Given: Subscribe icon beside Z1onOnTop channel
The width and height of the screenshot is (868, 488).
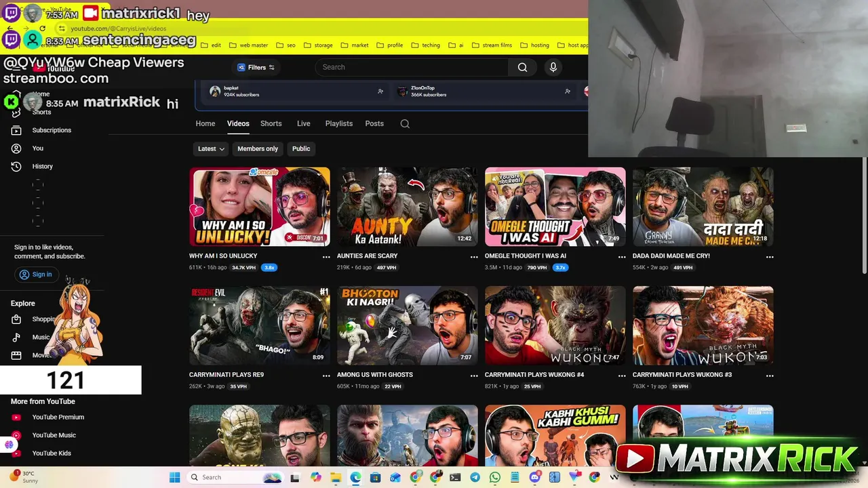Looking at the screenshot, I should point(568,91).
